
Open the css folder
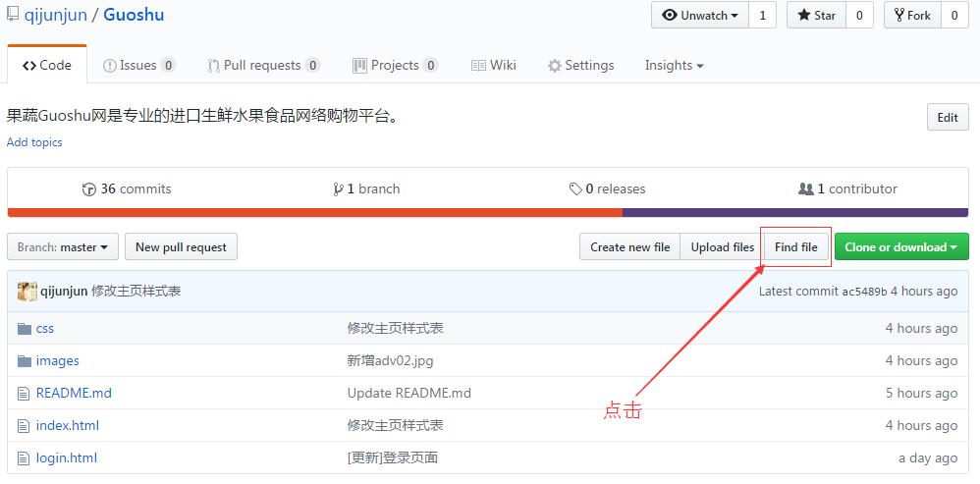(x=45, y=329)
